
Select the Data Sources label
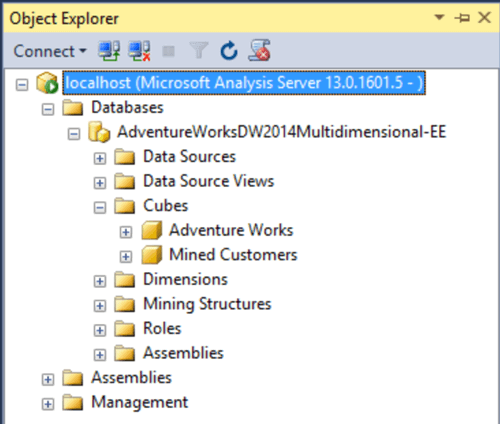coord(189,156)
